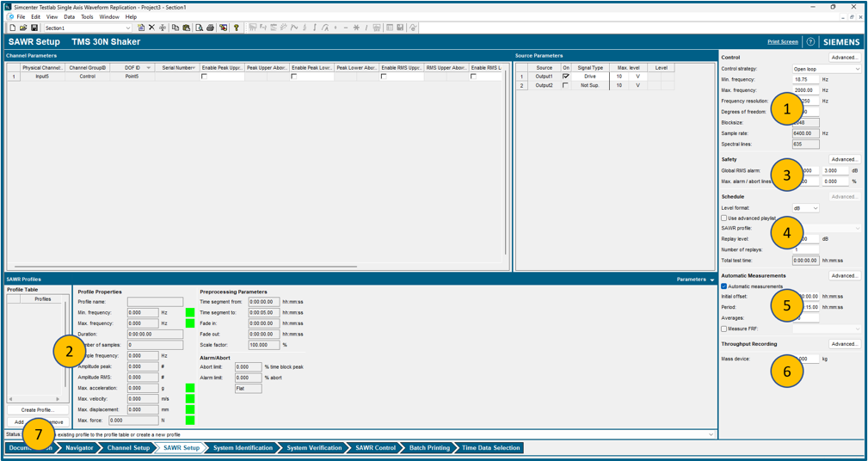Image resolution: width=868 pixels, height=461 pixels.
Task: Enable the Use advanced playlist checkbox
Action: (724, 218)
